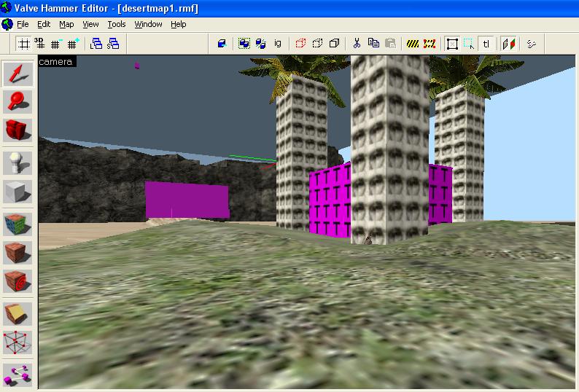Pick the Block creation tool
579x392 pixels.
pyautogui.click(x=18, y=191)
